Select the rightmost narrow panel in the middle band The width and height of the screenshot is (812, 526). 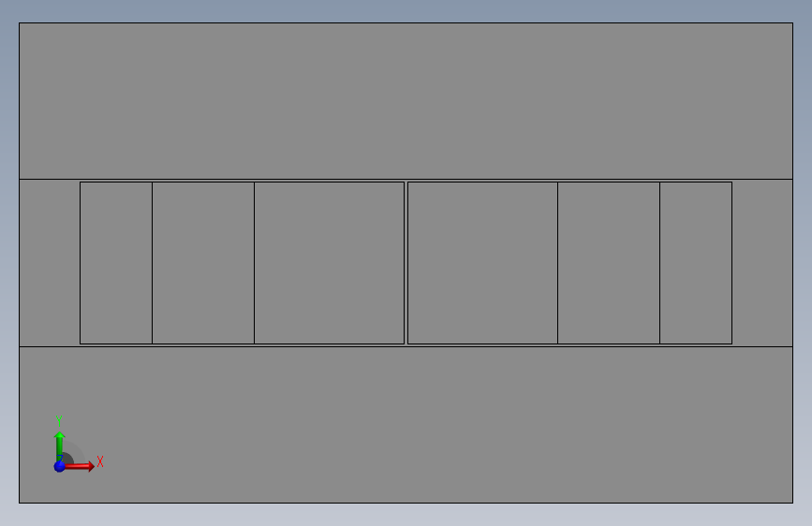pos(696,262)
